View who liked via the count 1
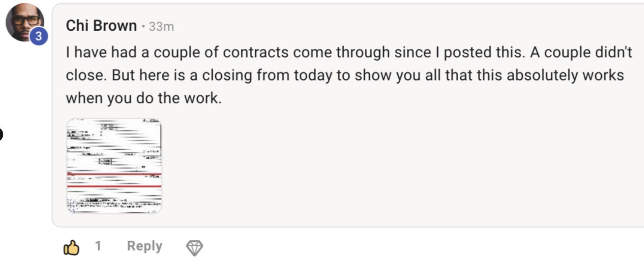This screenshot has height=258, width=644. point(98,246)
